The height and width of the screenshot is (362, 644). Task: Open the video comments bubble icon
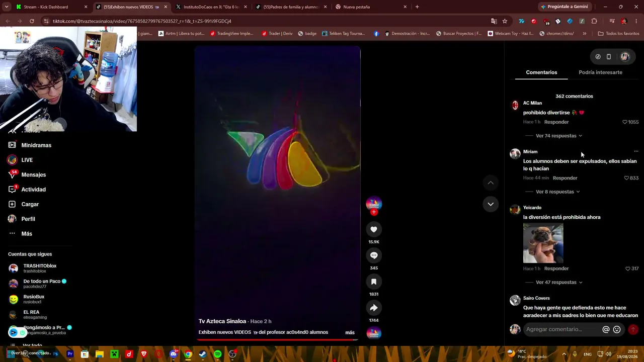pyautogui.click(x=374, y=255)
